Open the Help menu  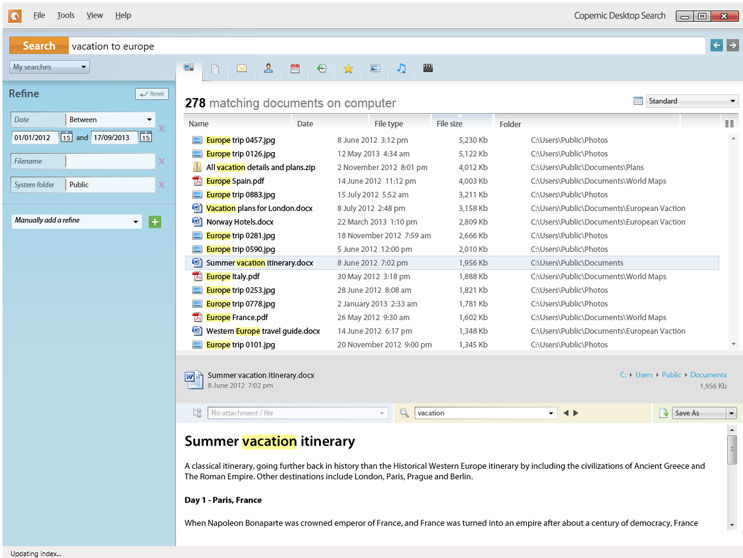pos(123,16)
